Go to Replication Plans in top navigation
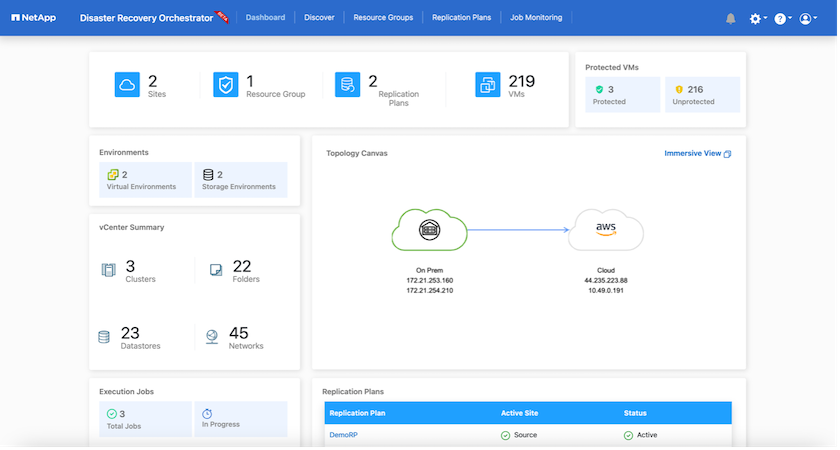This screenshot has width=840, height=450. point(462,17)
